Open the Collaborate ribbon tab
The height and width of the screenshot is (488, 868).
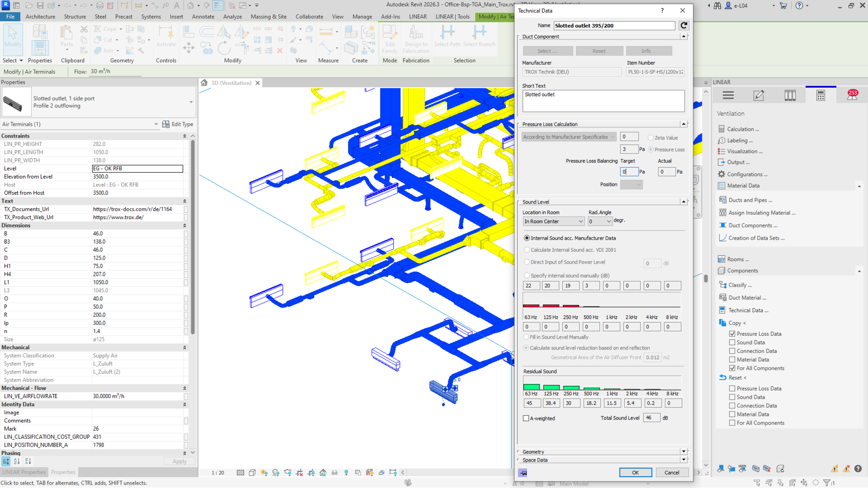(x=309, y=17)
